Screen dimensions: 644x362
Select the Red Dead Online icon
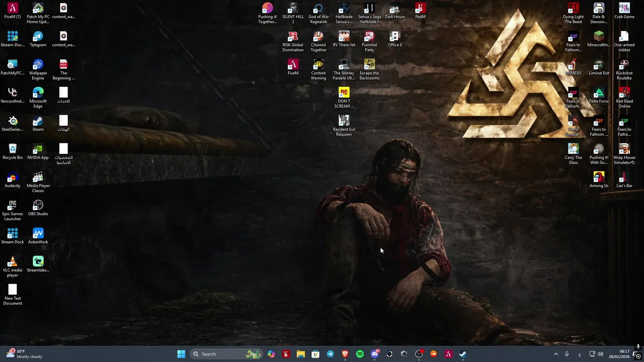tap(624, 99)
